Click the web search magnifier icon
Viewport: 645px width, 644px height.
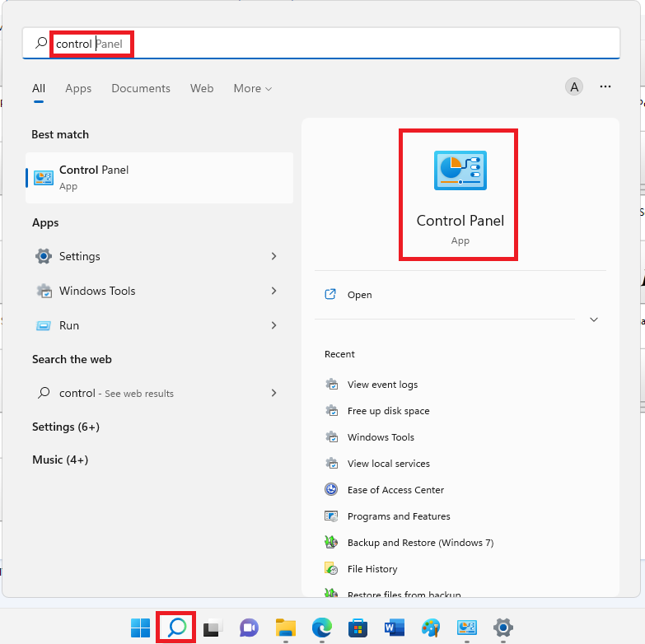click(44, 393)
